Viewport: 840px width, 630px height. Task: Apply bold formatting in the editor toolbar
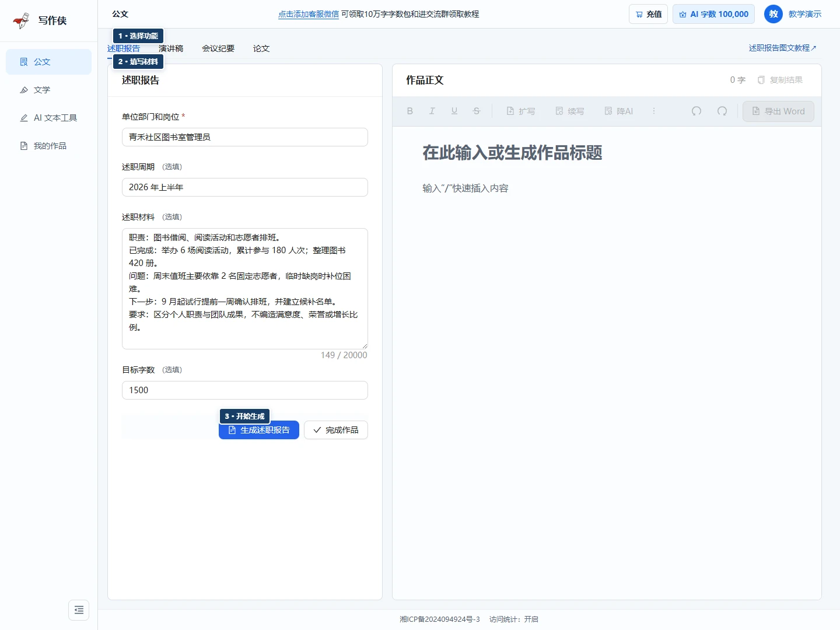pyautogui.click(x=410, y=111)
